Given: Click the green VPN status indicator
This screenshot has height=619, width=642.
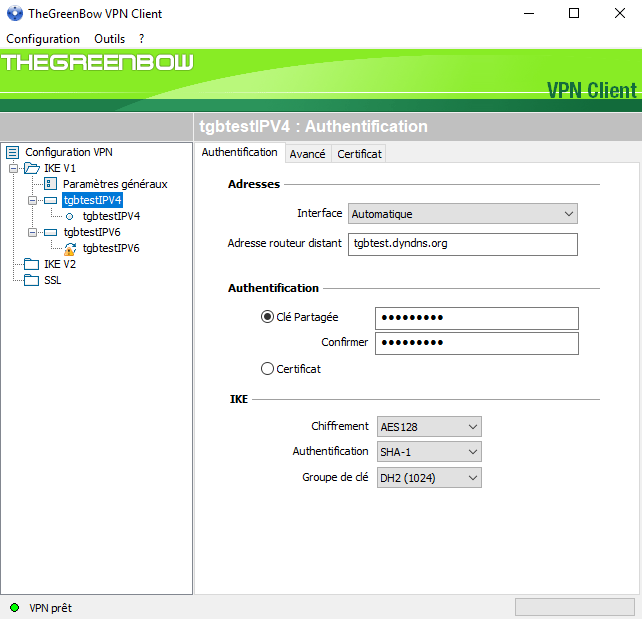Looking at the screenshot, I should point(14,608).
